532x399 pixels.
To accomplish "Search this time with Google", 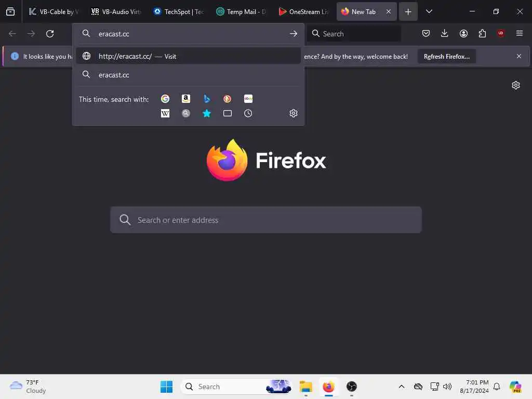I will (165, 99).
